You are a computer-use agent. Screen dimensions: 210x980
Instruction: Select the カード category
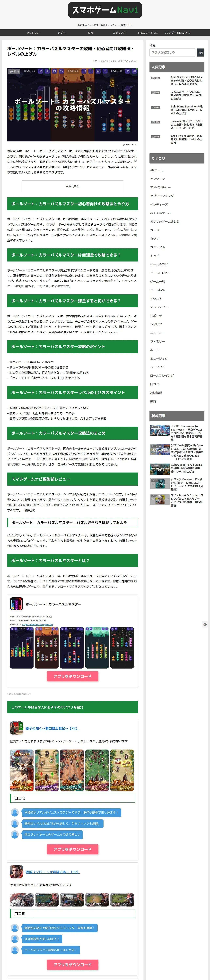point(154,230)
